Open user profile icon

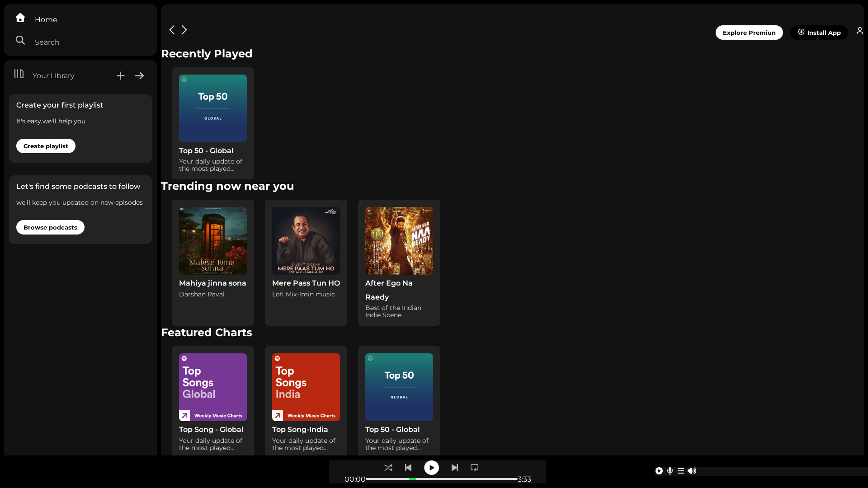(x=859, y=31)
